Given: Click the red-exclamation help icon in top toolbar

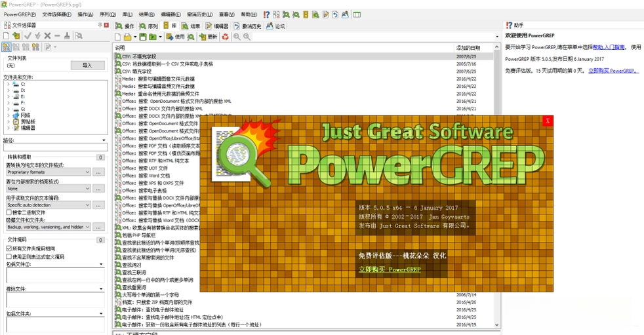Looking at the screenshot, I should [x=266, y=15].
